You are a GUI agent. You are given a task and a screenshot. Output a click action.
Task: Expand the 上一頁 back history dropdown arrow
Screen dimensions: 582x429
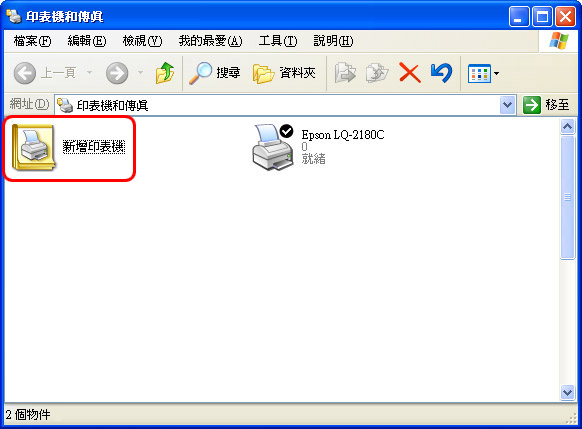(x=89, y=73)
